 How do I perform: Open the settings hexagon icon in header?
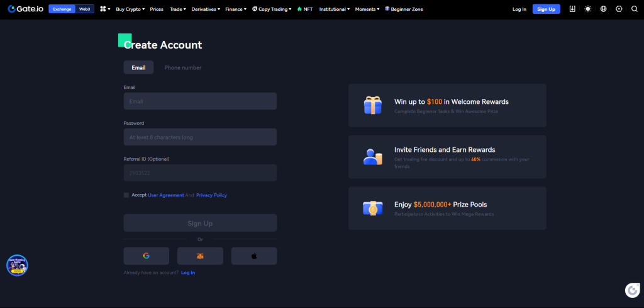[619, 9]
